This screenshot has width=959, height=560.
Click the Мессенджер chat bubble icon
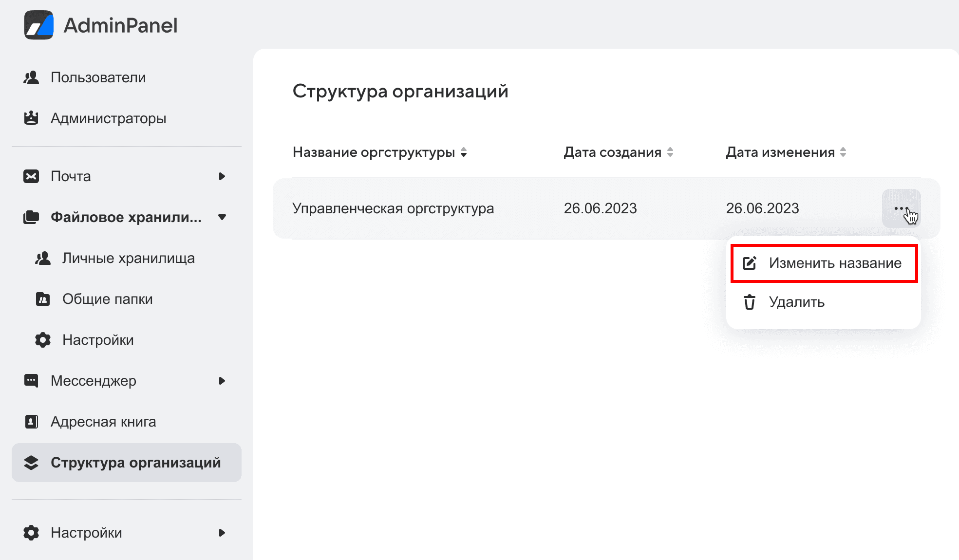pos(31,381)
